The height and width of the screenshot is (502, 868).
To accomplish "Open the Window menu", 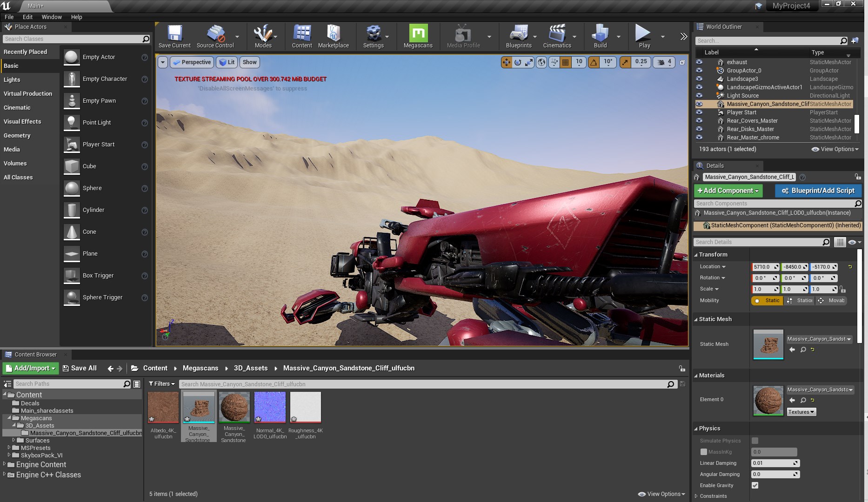I will [52, 17].
